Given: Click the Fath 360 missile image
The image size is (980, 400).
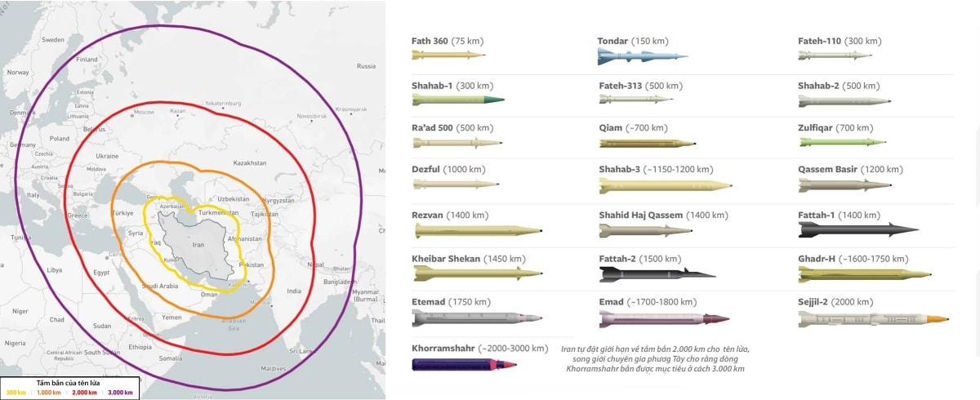Looking at the screenshot, I should 448,56.
